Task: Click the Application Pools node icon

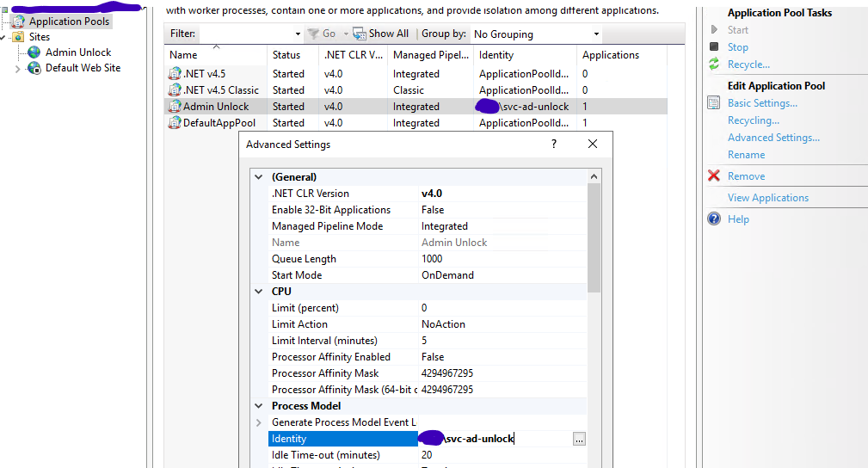Action: (18, 22)
